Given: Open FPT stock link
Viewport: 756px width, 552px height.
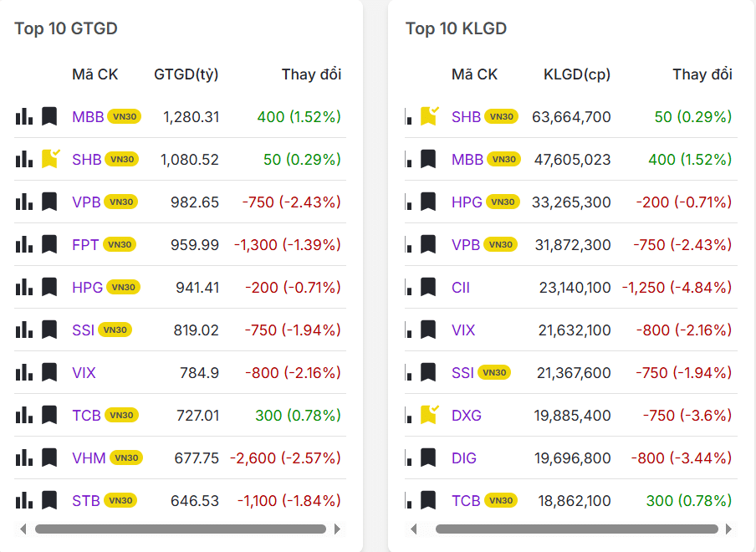Looking at the screenshot, I should click(x=85, y=245).
